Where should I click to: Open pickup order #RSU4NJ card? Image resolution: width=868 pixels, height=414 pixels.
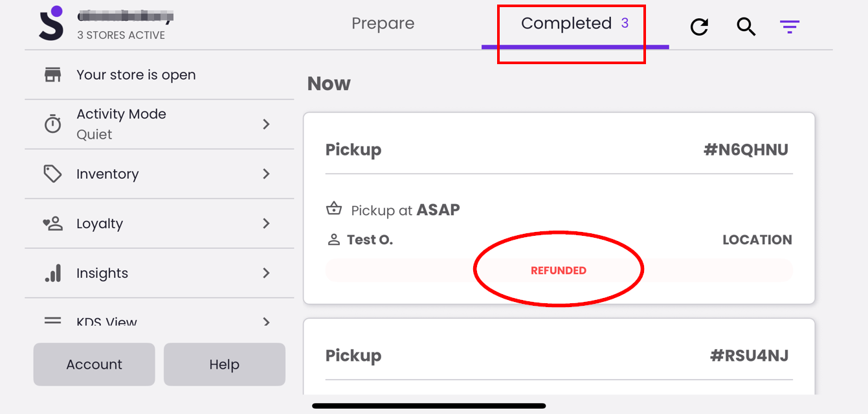coord(559,356)
